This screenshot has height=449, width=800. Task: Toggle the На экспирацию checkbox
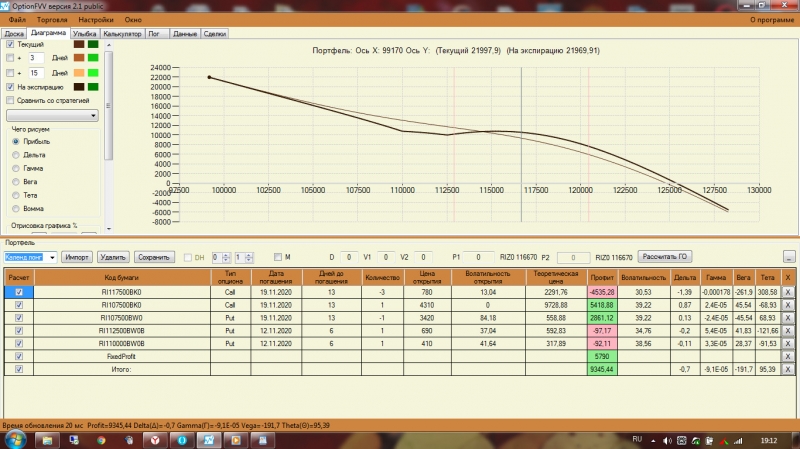click(10, 87)
